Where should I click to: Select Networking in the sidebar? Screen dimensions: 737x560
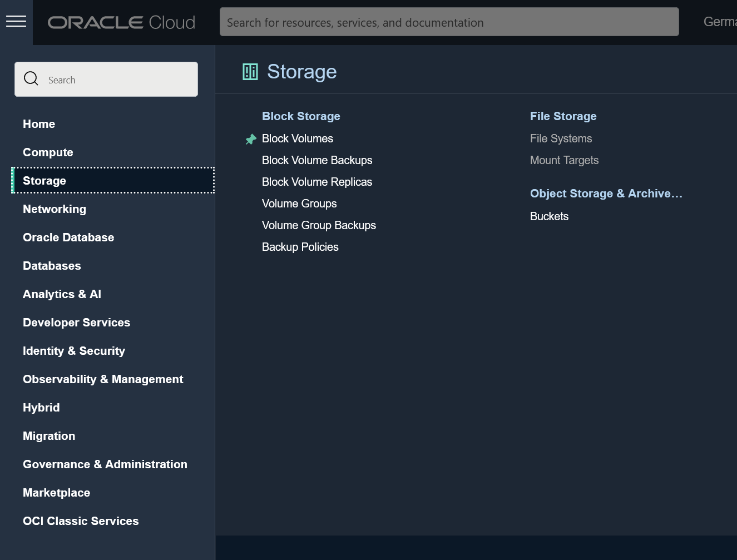pos(54,209)
